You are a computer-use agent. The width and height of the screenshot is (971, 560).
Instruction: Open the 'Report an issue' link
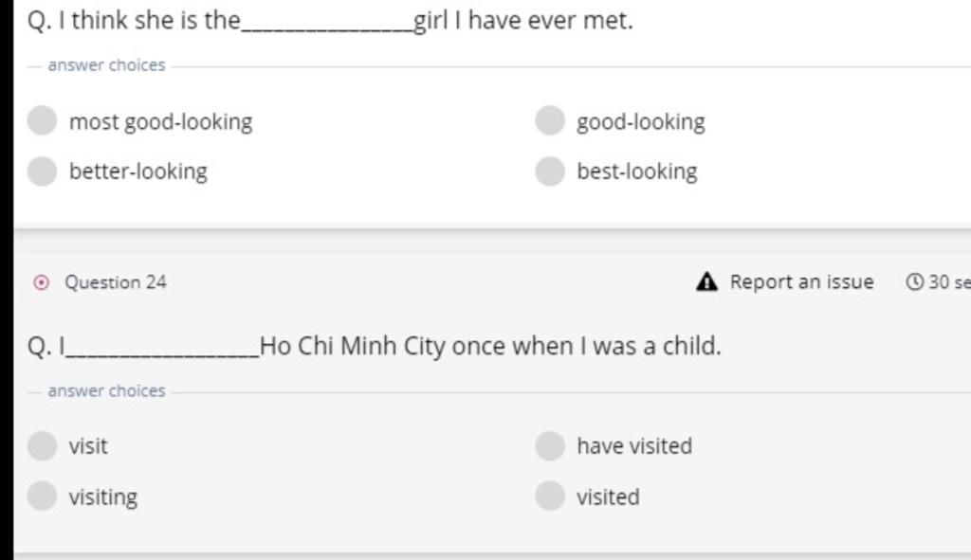(801, 281)
